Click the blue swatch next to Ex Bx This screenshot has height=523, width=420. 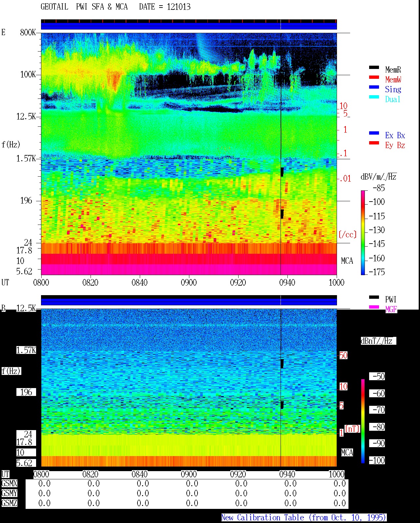click(x=374, y=133)
